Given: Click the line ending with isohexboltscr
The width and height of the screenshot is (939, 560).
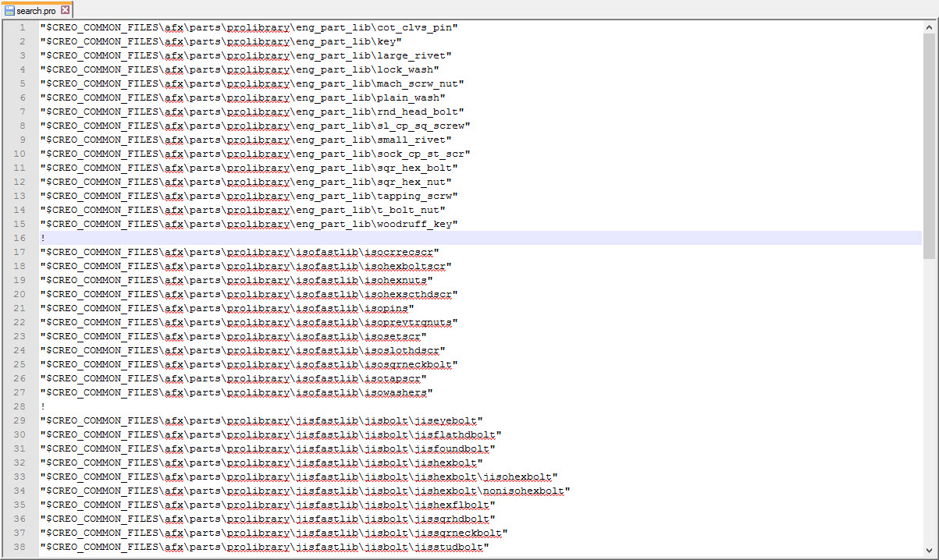Looking at the screenshot, I should [x=246, y=266].
